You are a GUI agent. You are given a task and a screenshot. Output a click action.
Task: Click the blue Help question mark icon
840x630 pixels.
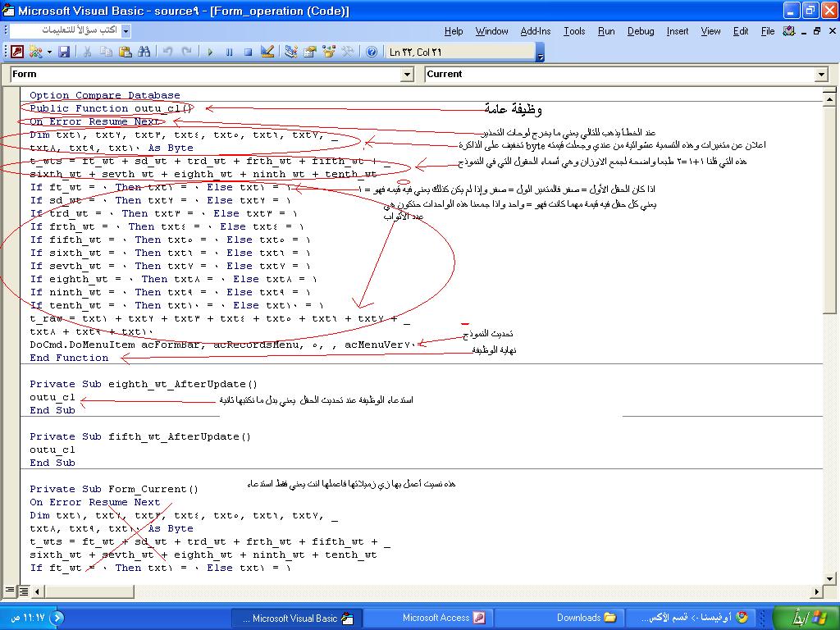(372, 52)
